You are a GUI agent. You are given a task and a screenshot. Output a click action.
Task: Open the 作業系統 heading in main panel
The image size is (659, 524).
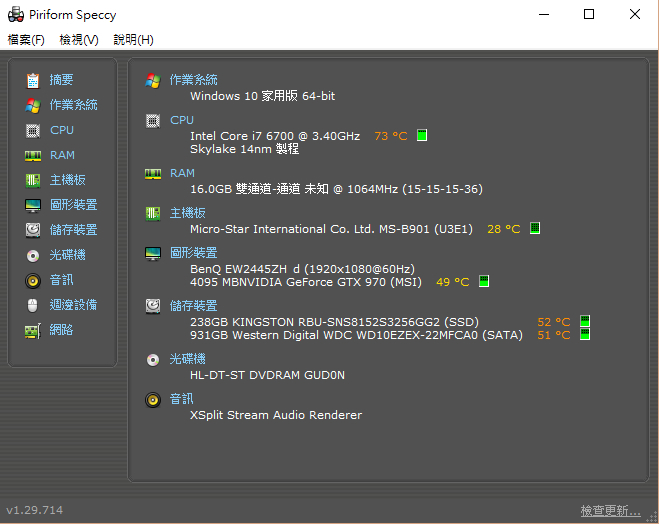[193, 80]
